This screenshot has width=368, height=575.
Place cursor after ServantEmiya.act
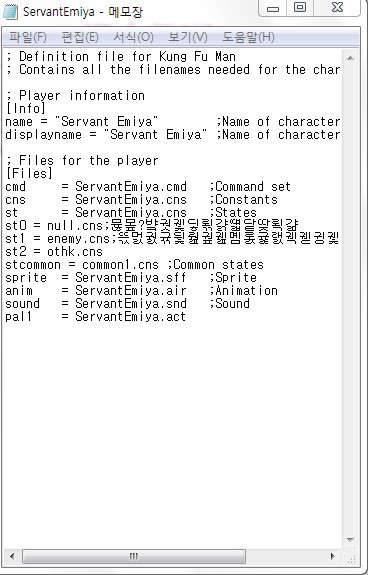(x=187, y=316)
